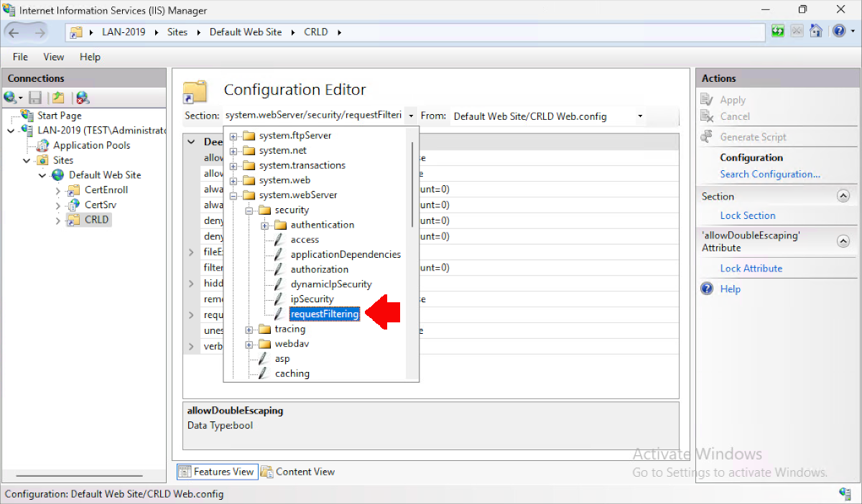Select applicationDependencies in the section list
The width and height of the screenshot is (862, 504).
click(346, 255)
